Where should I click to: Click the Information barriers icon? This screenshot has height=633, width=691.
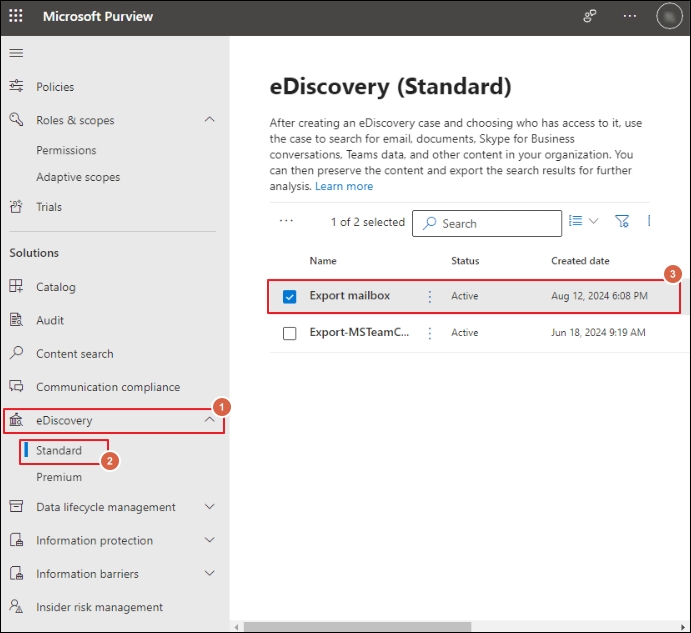[x=16, y=573]
